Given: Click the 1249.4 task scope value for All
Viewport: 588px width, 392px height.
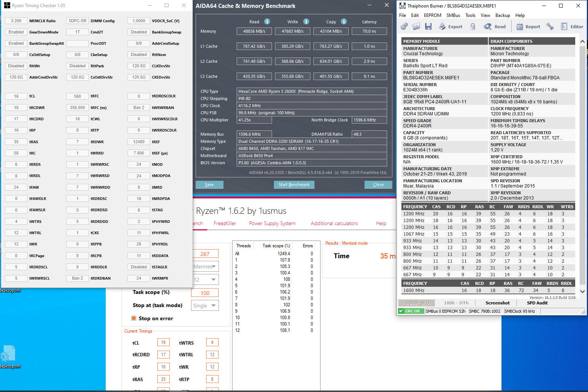Looking at the screenshot, I should coord(284,254).
